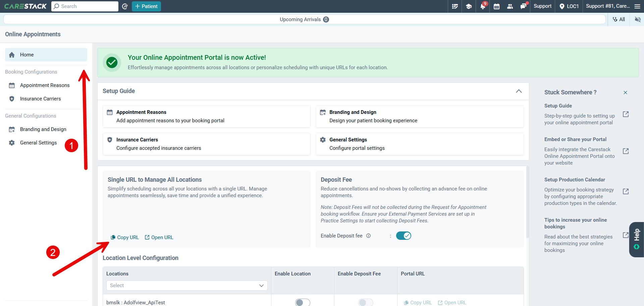Focus the Search input field
The image size is (644, 306).
85,6
